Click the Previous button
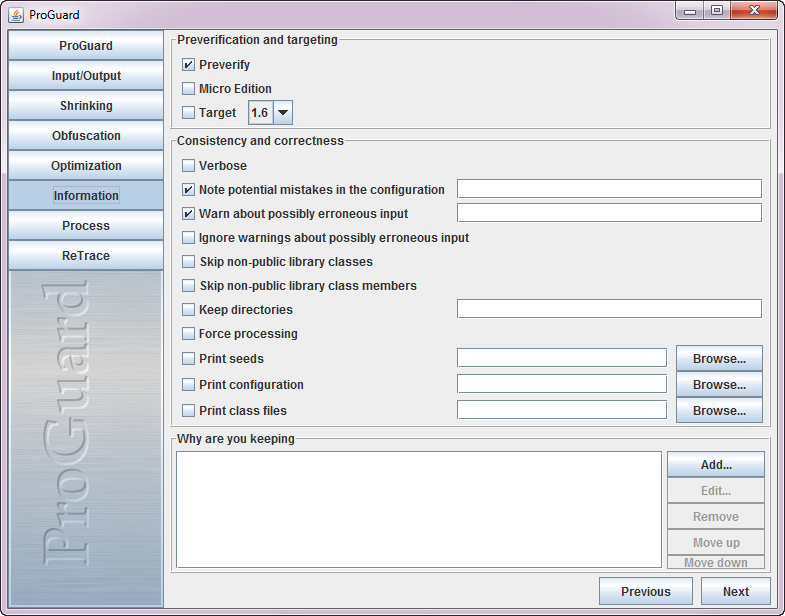The image size is (785, 616). click(646, 591)
